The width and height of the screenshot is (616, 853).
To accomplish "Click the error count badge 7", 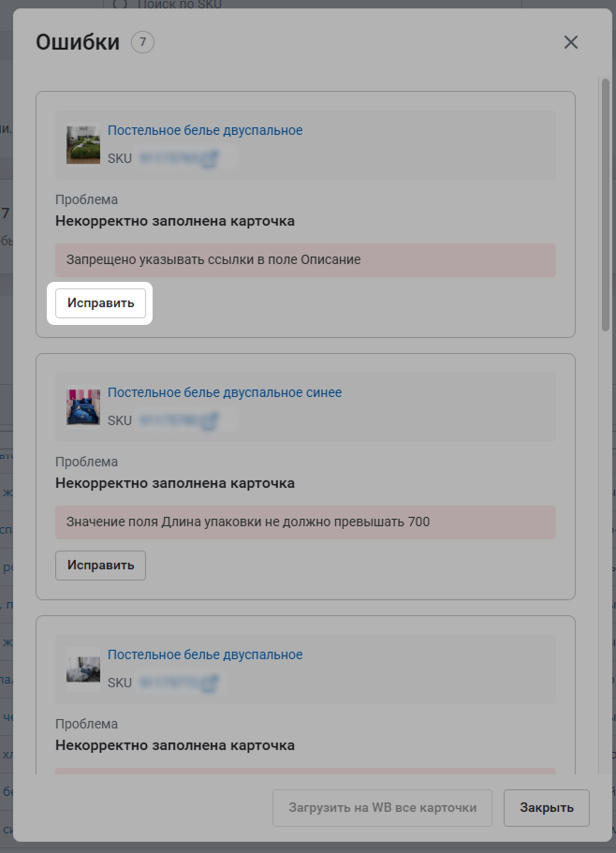I will click(142, 42).
